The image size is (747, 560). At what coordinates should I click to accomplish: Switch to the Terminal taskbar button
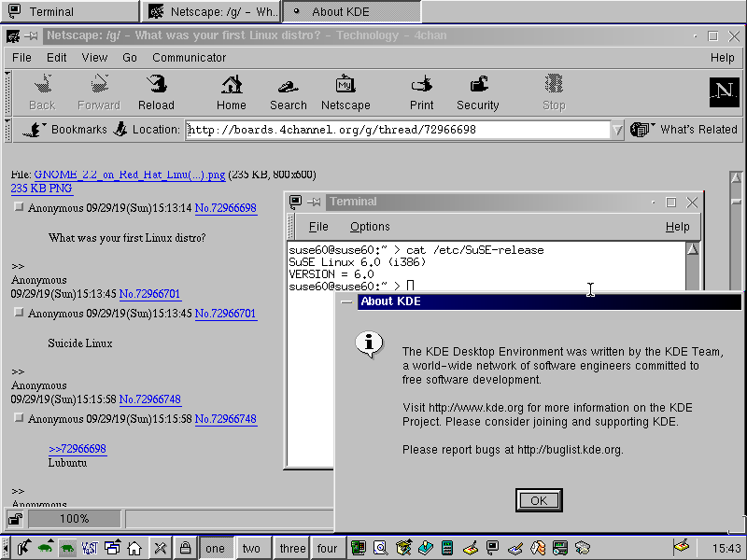click(x=71, y=11)
